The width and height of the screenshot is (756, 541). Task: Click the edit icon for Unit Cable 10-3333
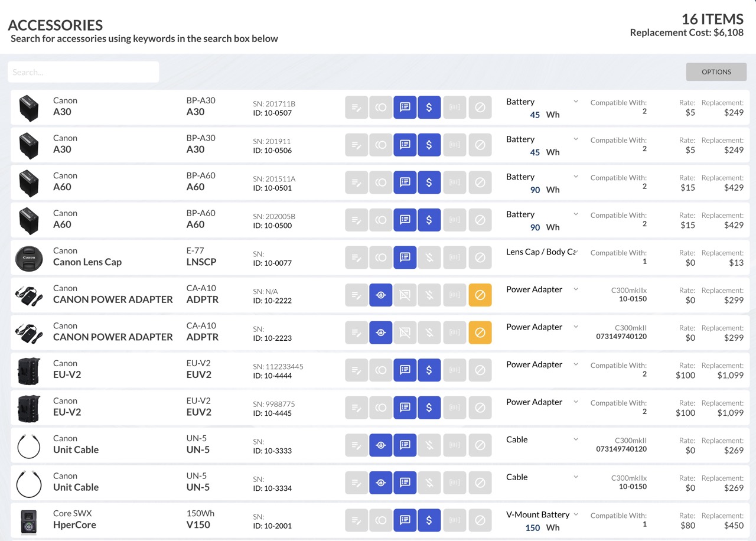tap(357, 445)
